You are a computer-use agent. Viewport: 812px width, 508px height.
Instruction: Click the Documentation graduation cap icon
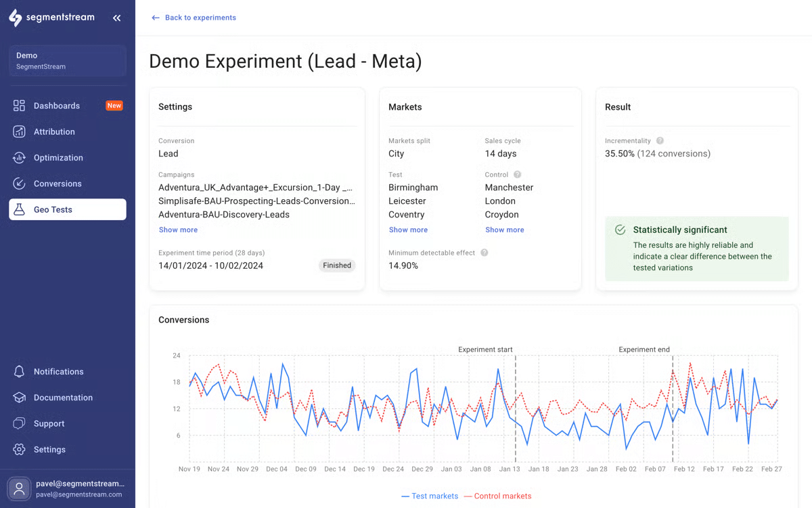tap(19, 398)
